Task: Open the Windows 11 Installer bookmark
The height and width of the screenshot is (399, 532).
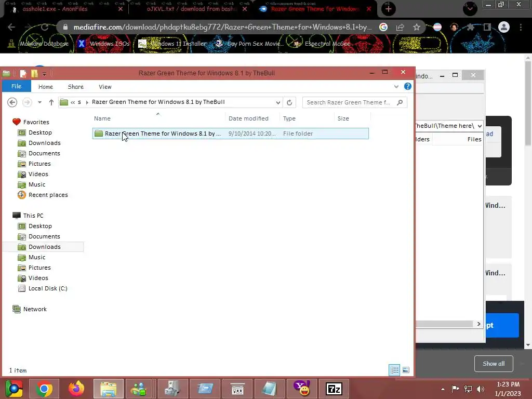Action: [x=172, y=44]
